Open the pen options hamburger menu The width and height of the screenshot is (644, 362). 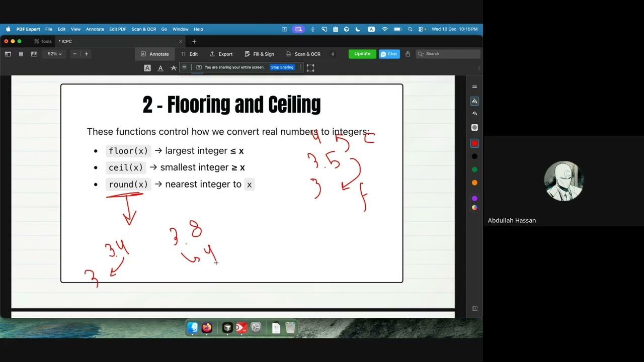(x=474, y=86)
